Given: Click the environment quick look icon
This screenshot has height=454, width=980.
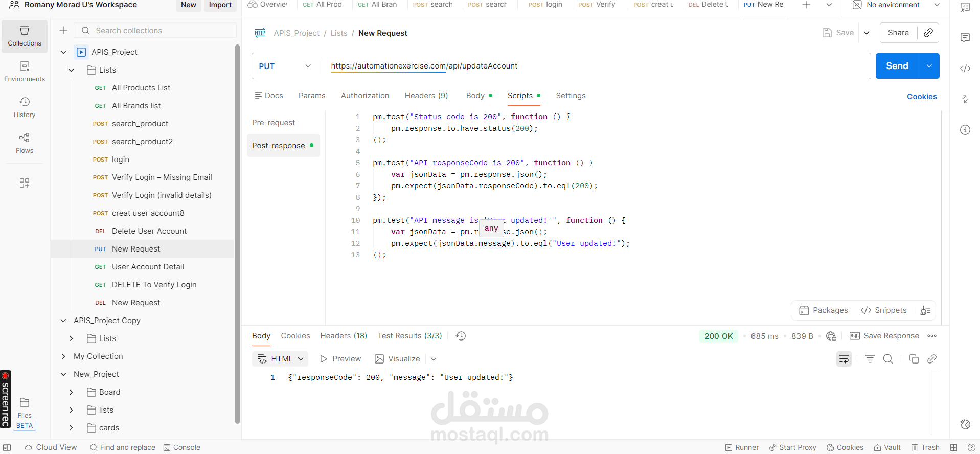Looking at the screenshot, I should click(965, 7).
